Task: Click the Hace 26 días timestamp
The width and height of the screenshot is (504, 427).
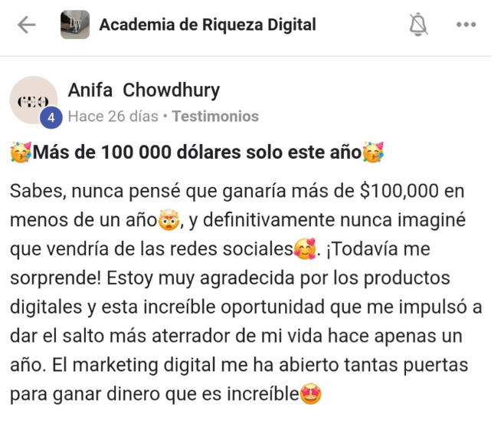Action: (113, 117)
